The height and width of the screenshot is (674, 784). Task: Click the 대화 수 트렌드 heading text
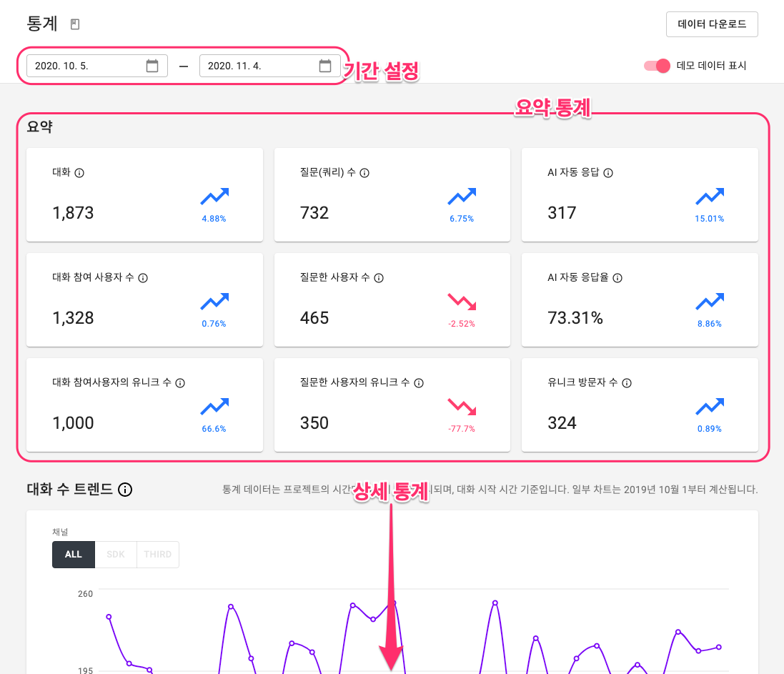[70, 489]
